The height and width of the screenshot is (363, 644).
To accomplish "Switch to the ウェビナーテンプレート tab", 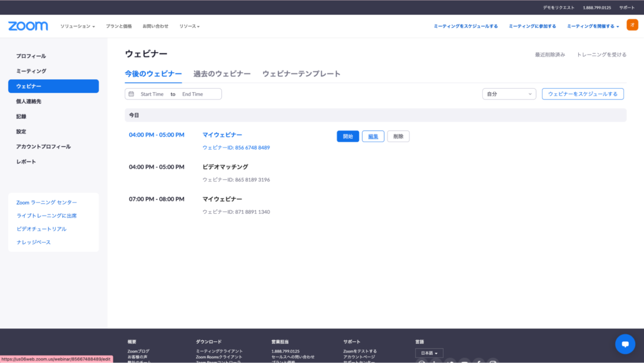I will click(302, 74).
